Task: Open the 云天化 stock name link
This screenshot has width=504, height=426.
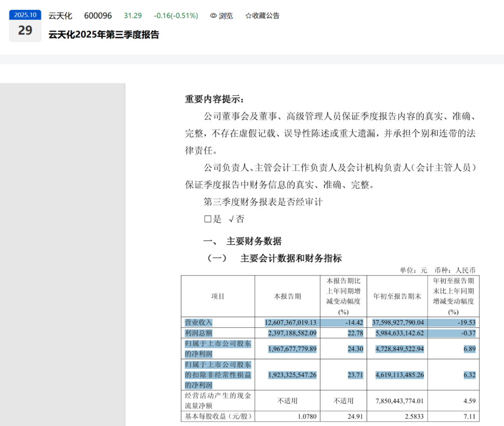Action: click(x=60, y=16)
